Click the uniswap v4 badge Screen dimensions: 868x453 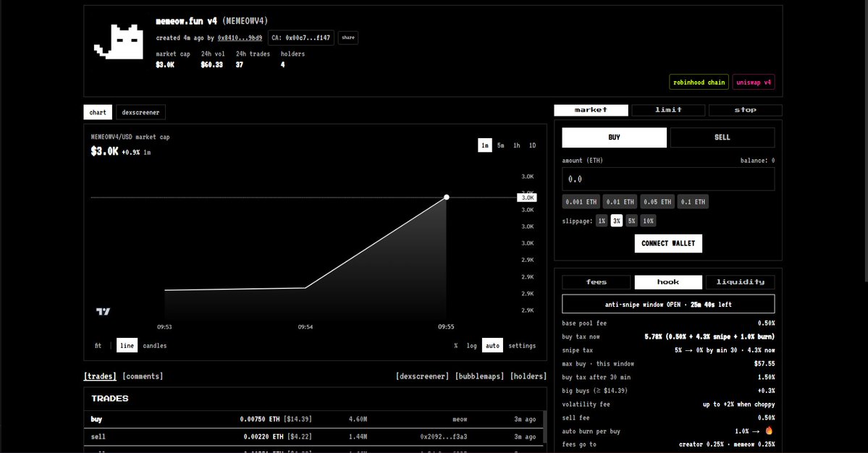[754, 82]
